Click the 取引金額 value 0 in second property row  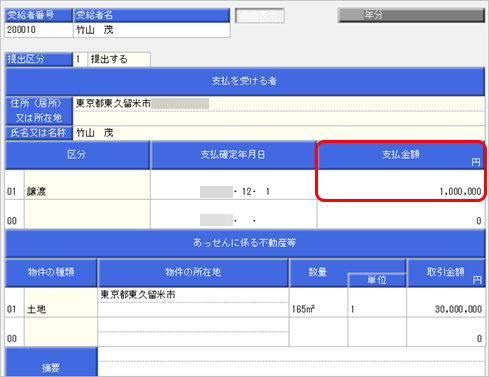pyautogui.click(x=446, y=332)
